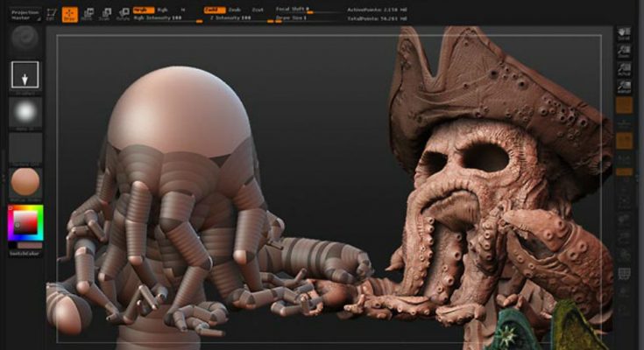
Task: Click the SwitchColor button
Action: click(25, 254)
